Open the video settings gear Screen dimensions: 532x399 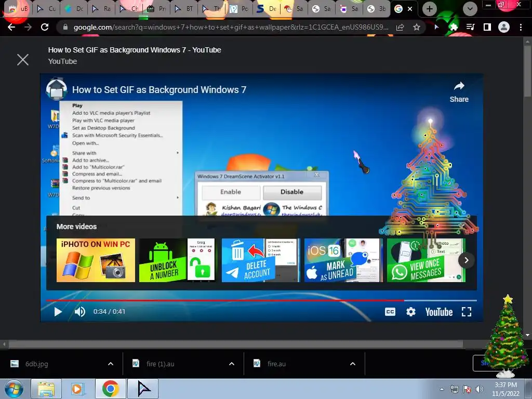(411, 312)
